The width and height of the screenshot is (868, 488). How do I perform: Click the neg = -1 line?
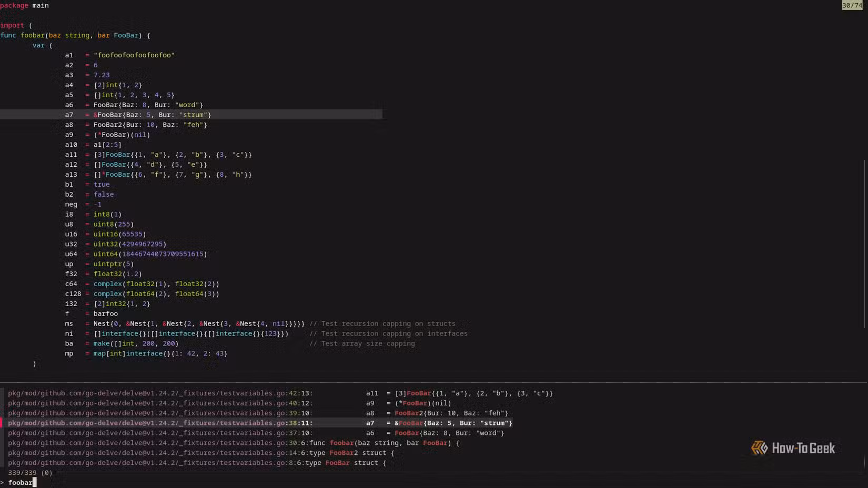click(83, 205)
